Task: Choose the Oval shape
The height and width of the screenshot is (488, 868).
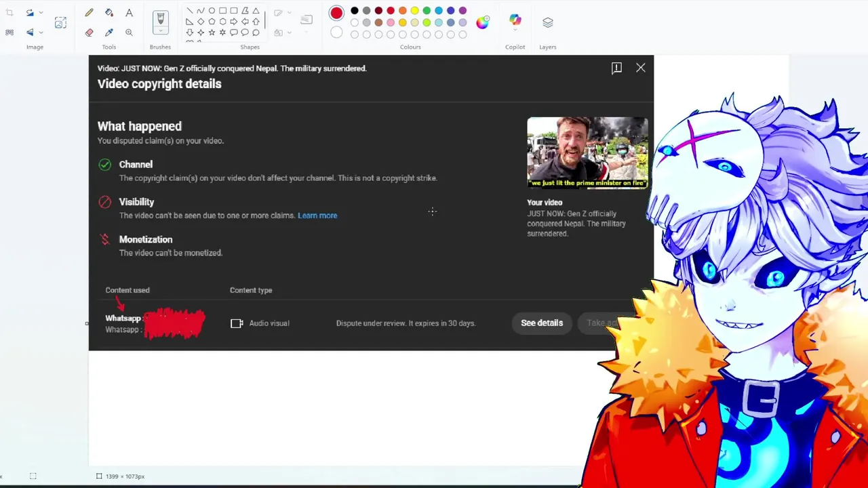Action: tap(212, 11)
